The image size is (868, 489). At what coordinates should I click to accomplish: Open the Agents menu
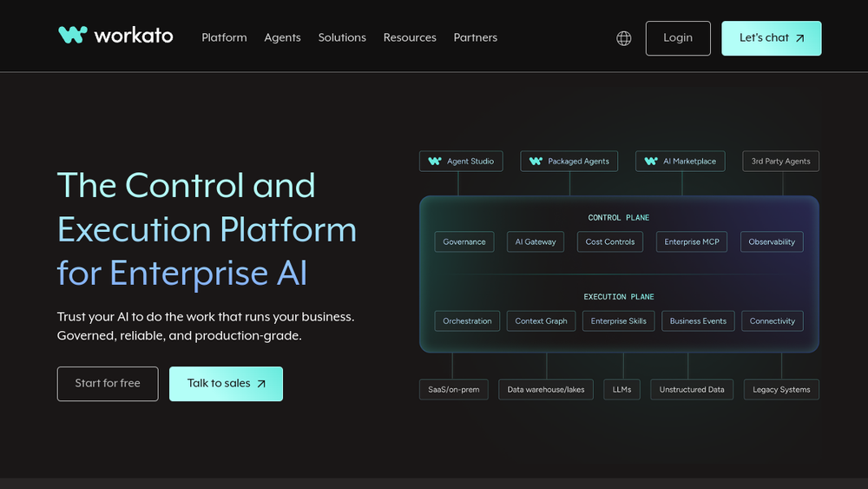282,37
